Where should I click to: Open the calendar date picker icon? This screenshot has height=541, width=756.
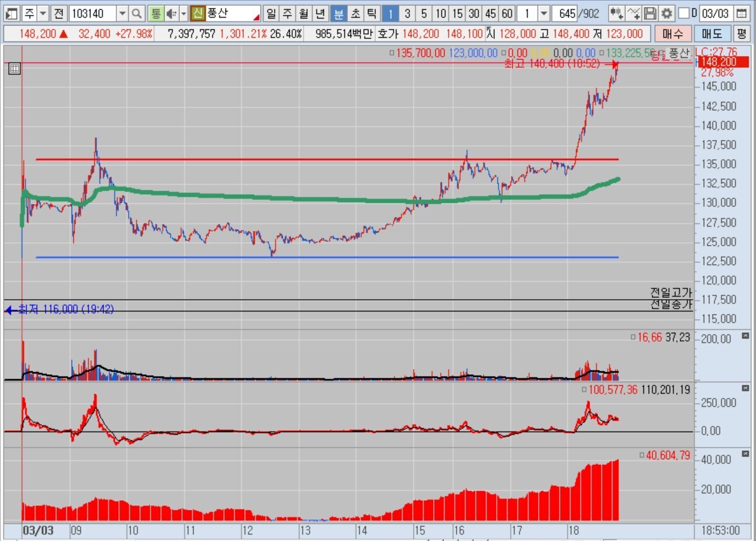point(742,13)
